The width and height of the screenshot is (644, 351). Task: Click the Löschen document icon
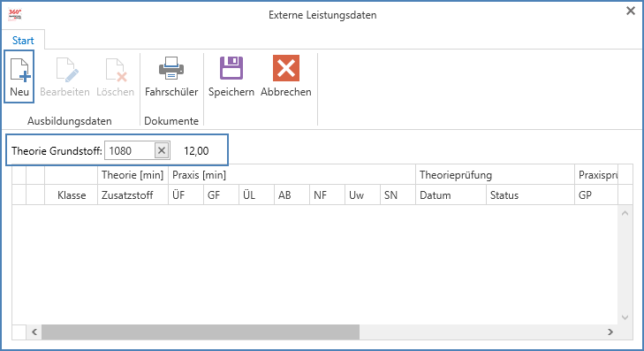pyautogui.click(x=117, y=69)
